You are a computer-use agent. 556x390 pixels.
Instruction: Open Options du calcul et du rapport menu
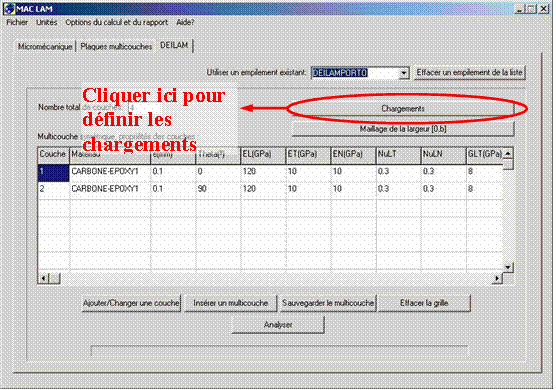pos(116,22)
